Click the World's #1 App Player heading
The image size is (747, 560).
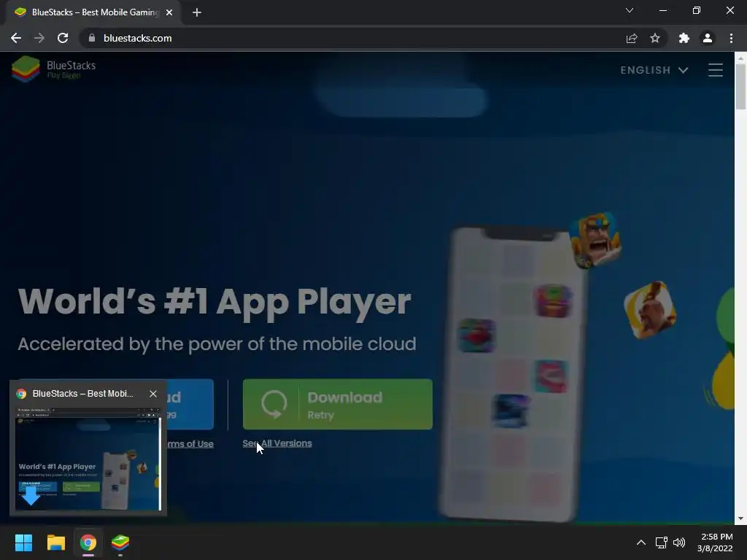click(214, 302)
